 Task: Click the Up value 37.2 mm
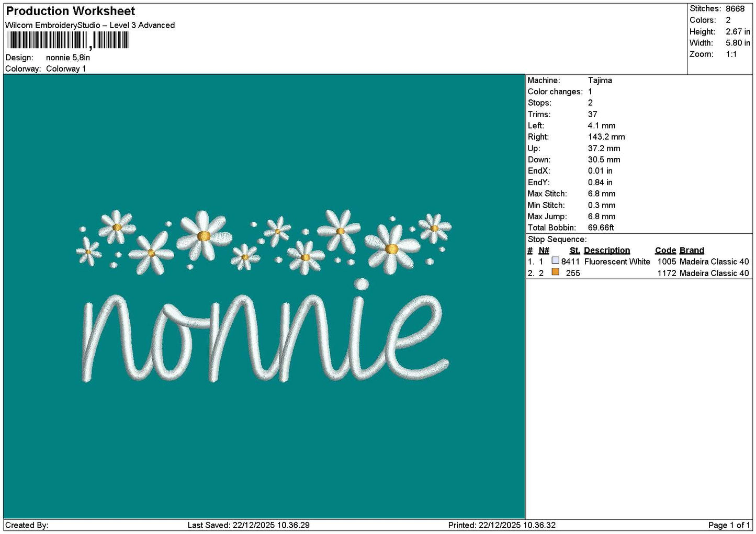604,149
